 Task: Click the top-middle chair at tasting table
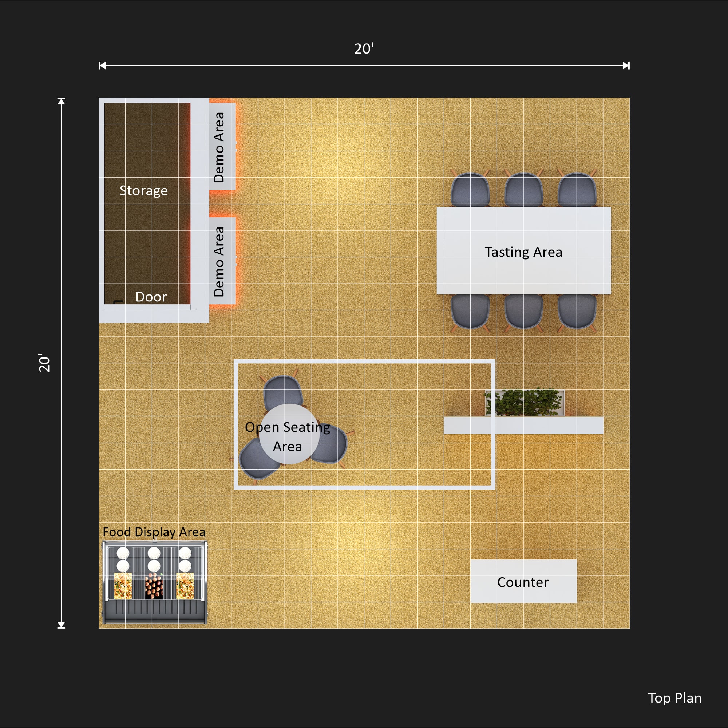click(x=523, y=190)
